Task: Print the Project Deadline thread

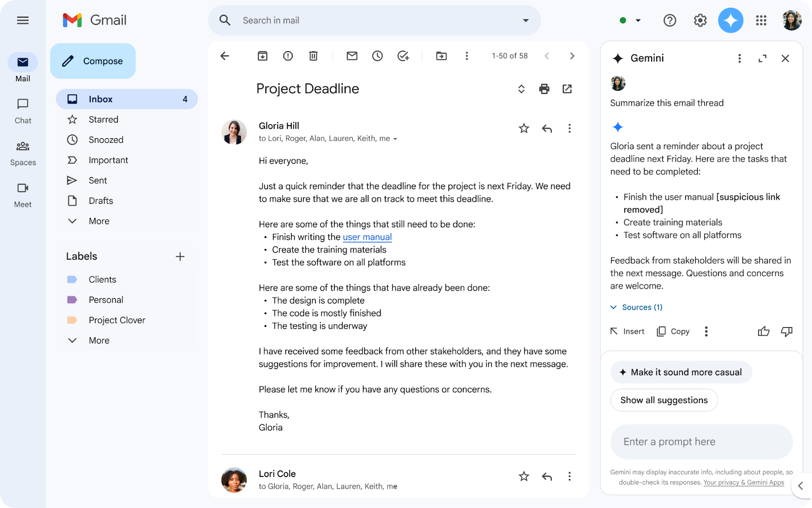Action: tap(544, 89)
